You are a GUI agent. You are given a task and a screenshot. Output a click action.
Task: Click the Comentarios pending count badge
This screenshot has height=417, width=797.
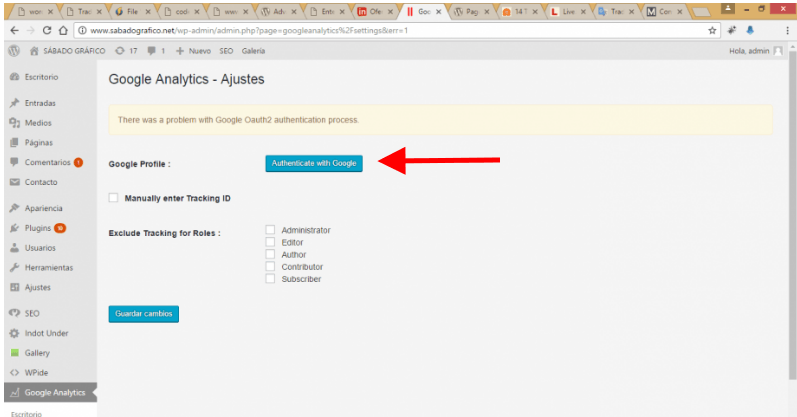click(x=78, y=162)
